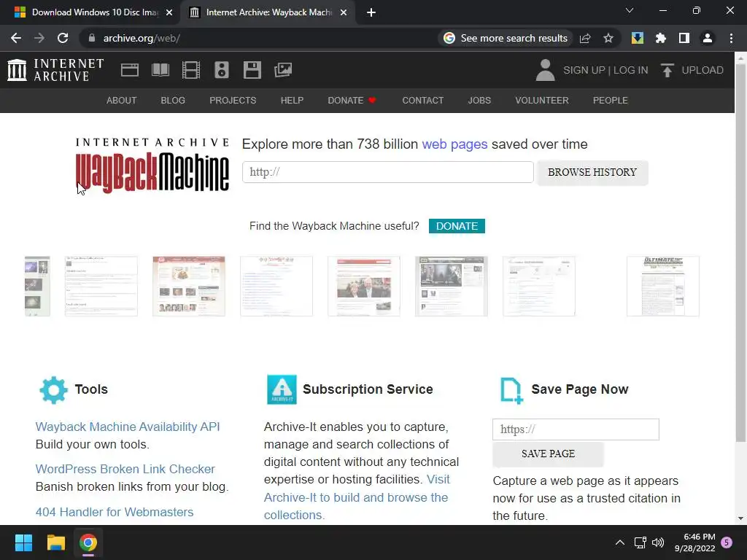Open the Visit Archive-It collections link
The width and height of the screenshot is (747, 560).
pos(356,497)
